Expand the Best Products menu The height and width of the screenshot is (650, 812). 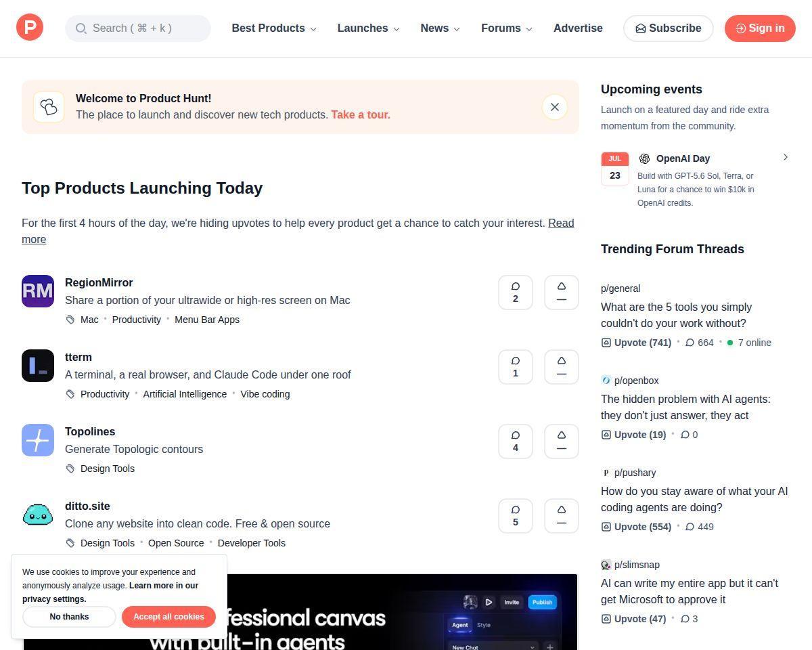(x=274, y=28)
